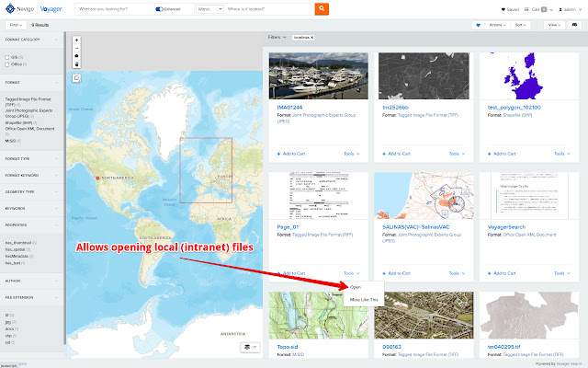Collapse the Format facet section
Viewport: 588px width, 368px height.
pyautogui.click(x=56, y=82)
